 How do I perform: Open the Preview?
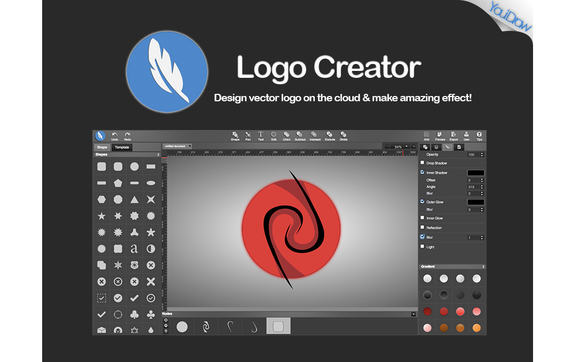[440, 136]
